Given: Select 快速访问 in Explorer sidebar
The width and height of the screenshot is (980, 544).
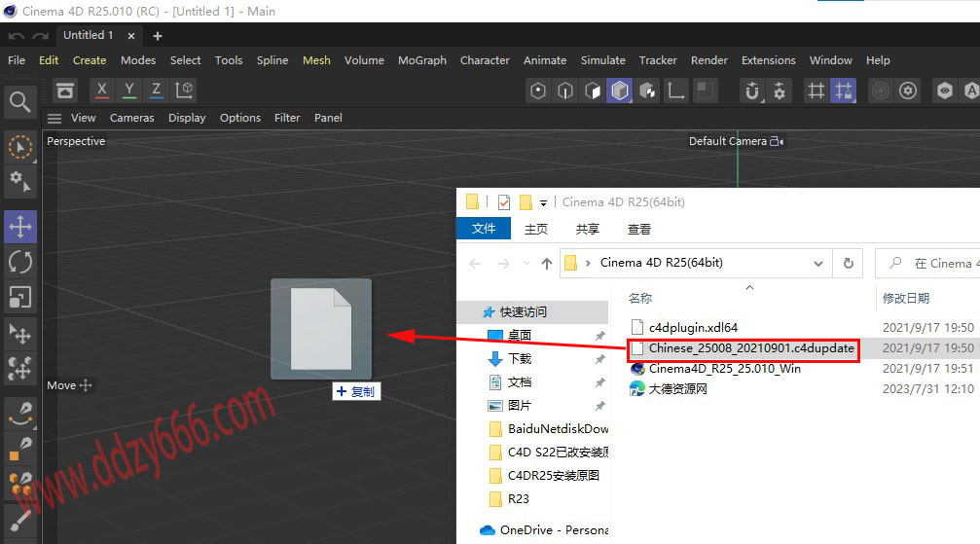Looking at the screenshot, I should (x=533, y=312).
